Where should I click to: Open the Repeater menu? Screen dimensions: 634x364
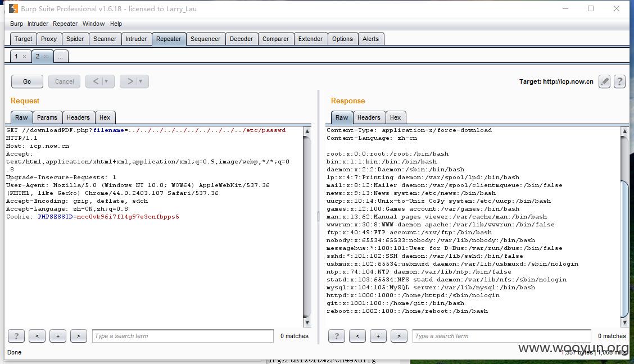[x=65, y=24]
